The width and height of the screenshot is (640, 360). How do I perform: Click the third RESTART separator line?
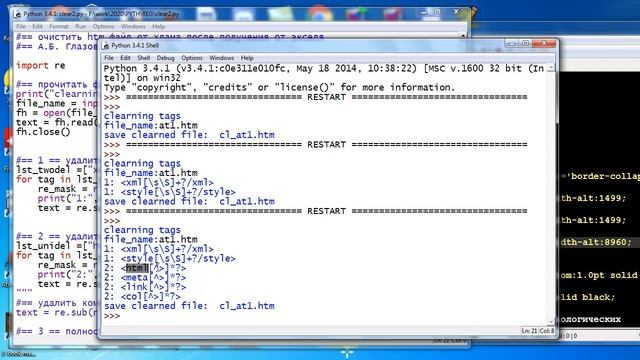(x=316, y=211)
